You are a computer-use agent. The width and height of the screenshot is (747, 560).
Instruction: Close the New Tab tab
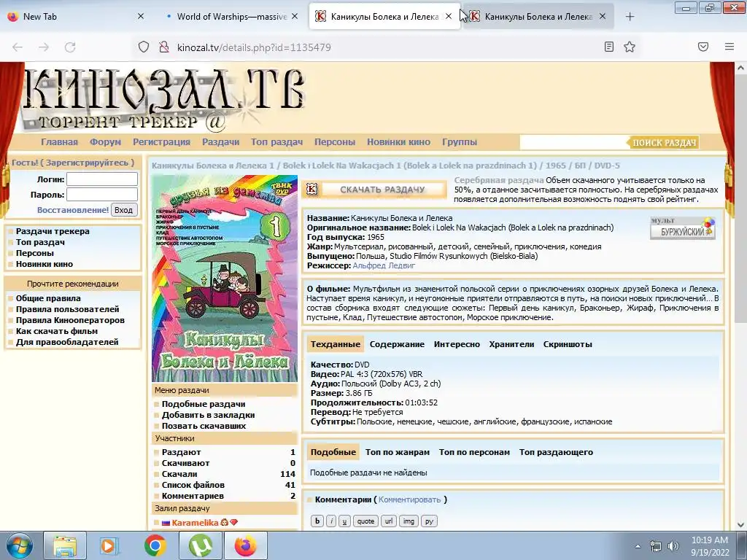pyautogui.click(x=141, y=16)
